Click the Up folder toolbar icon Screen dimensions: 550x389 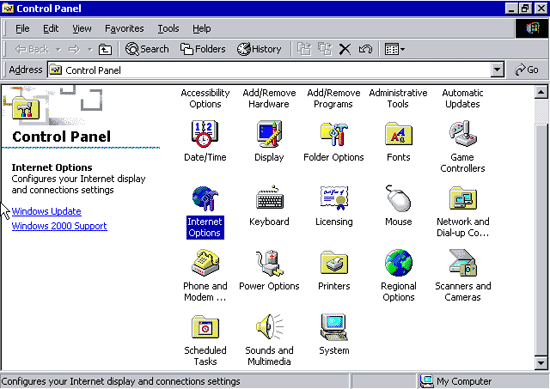(105, 49)
